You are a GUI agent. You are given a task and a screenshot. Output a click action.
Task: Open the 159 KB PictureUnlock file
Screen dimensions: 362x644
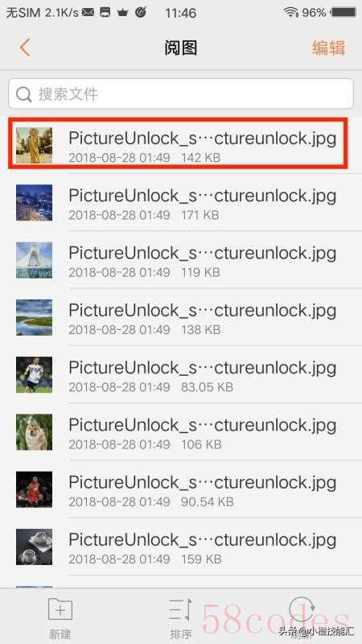(x=181, y=547)
